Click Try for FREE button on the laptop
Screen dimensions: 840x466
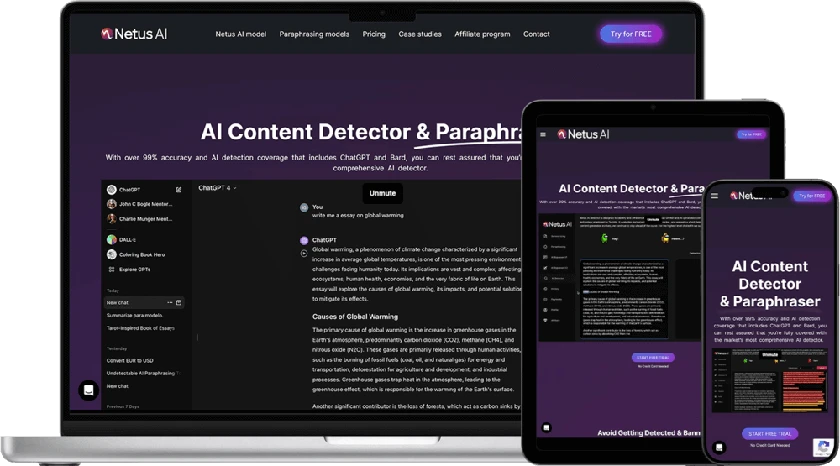coord(631,34)
